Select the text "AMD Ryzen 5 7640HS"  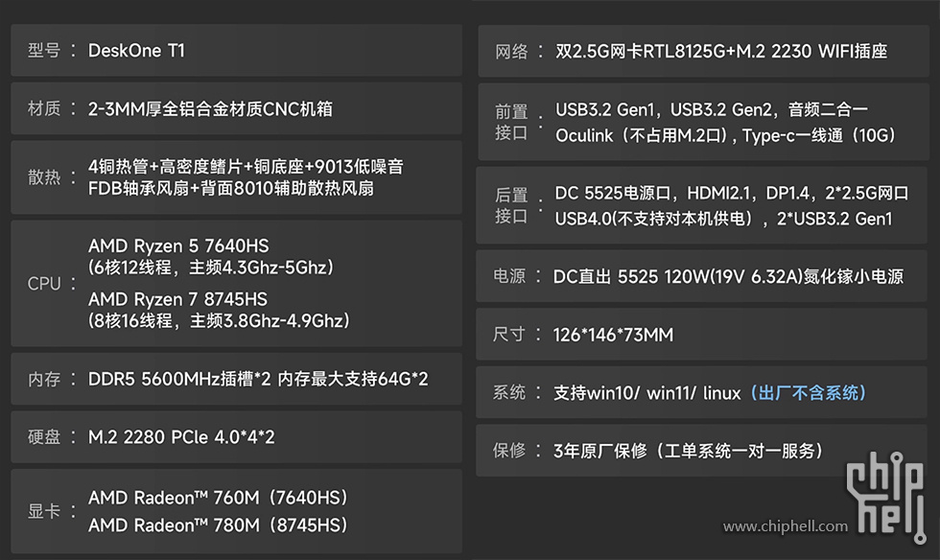point(178,245)
